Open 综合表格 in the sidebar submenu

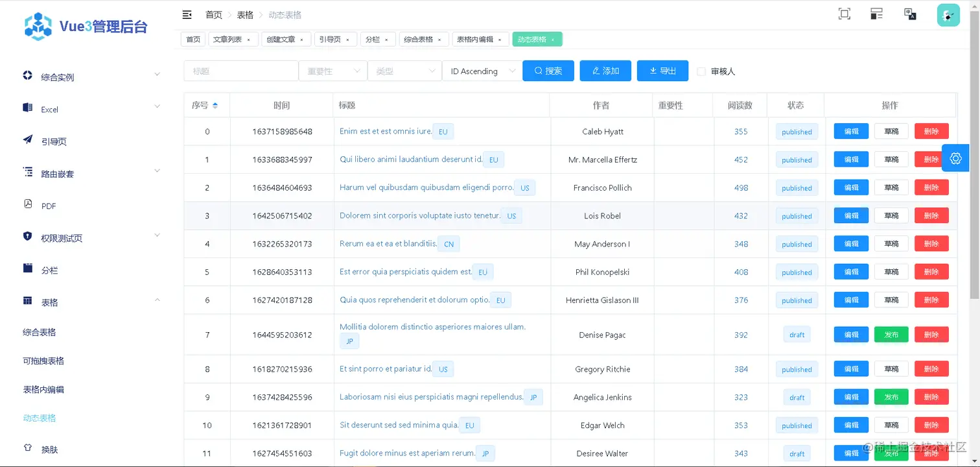point(40,332)
